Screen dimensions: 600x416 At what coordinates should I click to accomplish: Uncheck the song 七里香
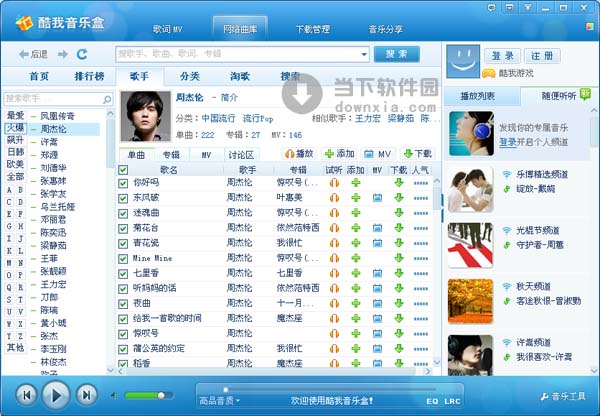point(123,274)
